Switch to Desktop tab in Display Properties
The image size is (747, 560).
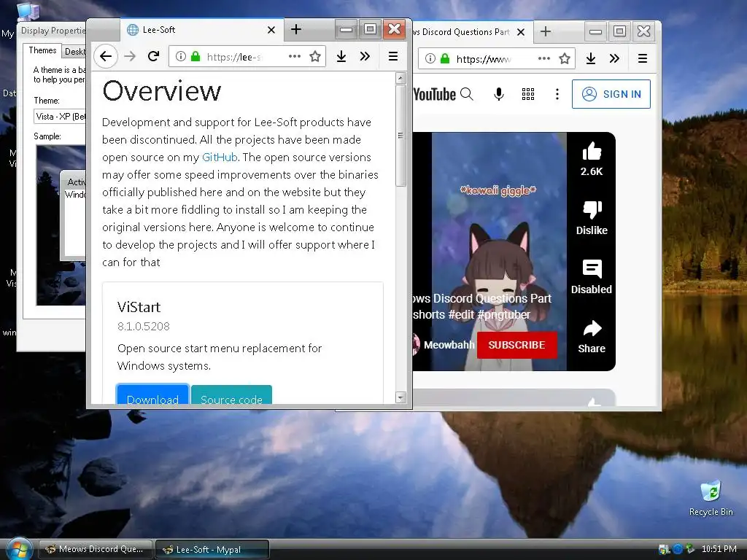click(x=74, y=52)
